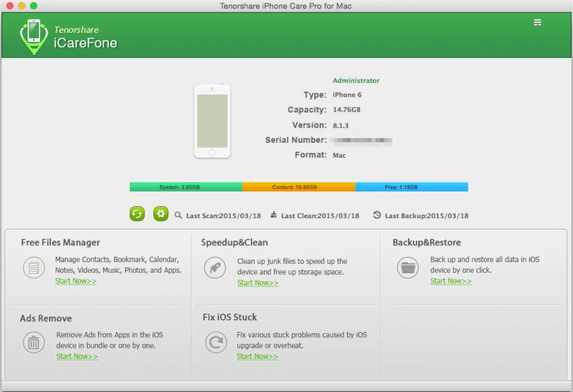This screenshot has width=573, height=392.
Task: Click the Mac format value
Action: click(x=339, y=155)
